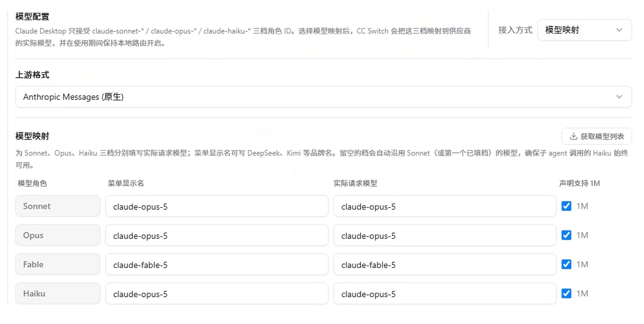Click the Claude Desktop description text under 模型配置
This screenshot has width=644, height=324.
tap(243, 37)
